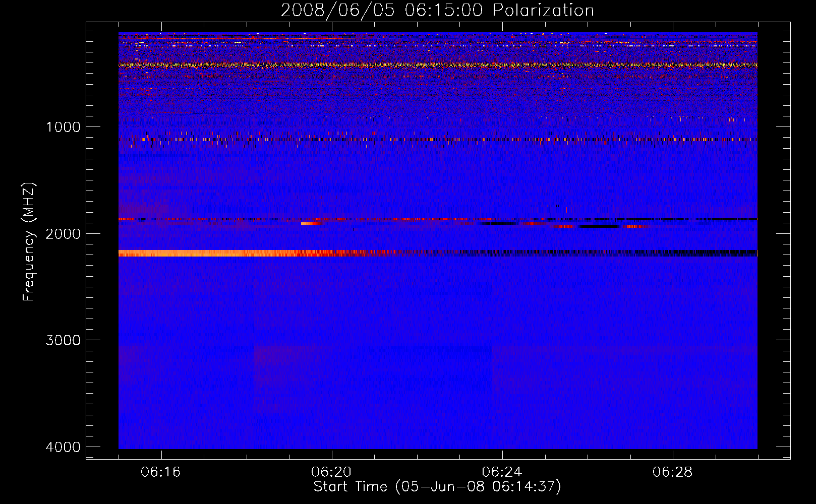
Task: Click the "2000" frequency tick label
Action: pos(63,233)
